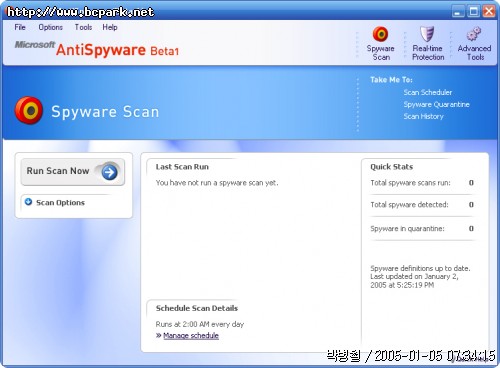Click 'You have not run a spyware scan yet.'

(x=217, y=183)
